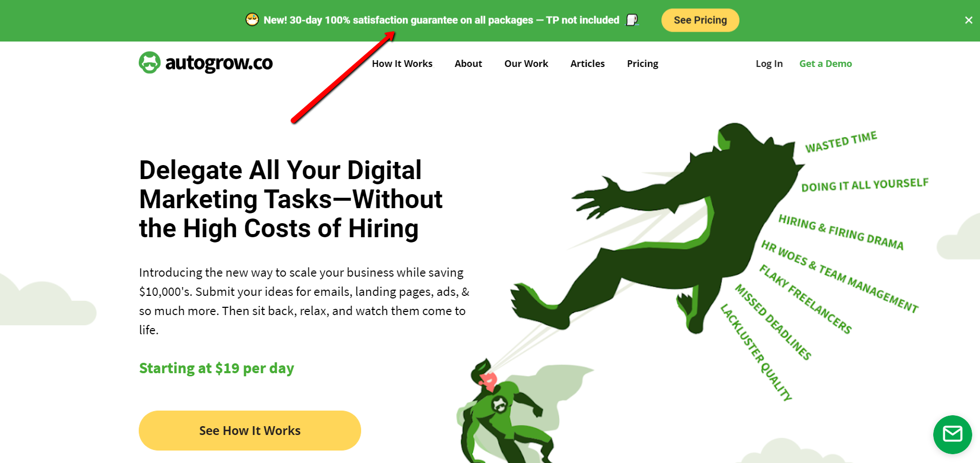Click the autogrow.co wordmark text
The height and width of the screenshot is (463, 980).
(x=219, y=63)
